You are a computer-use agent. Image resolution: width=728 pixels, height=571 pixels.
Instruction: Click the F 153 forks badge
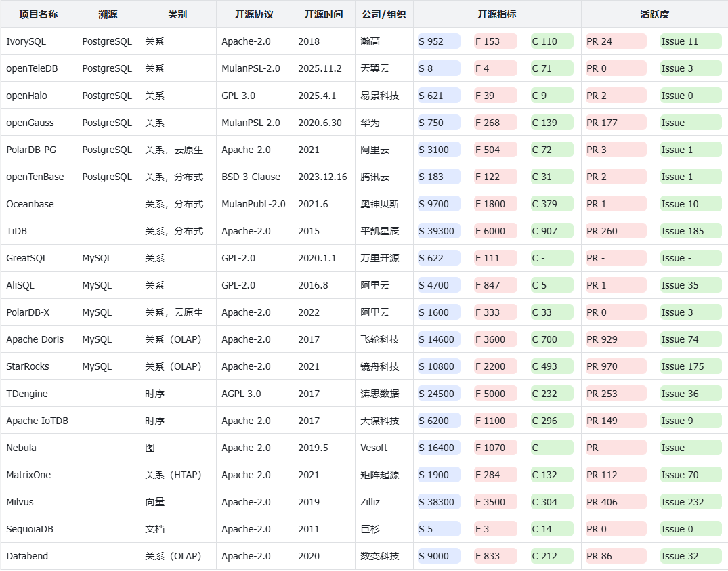pos(496,41)
